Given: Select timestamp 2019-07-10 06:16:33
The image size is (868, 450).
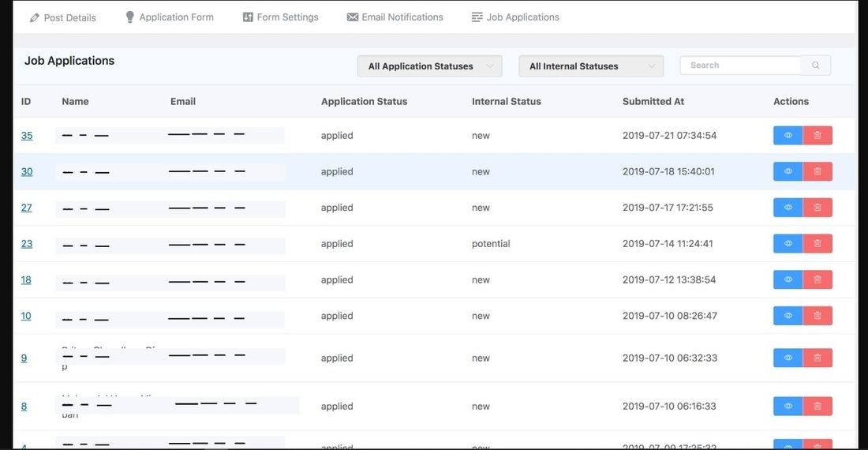Looking at the screenshot, I should coord(669,407).
